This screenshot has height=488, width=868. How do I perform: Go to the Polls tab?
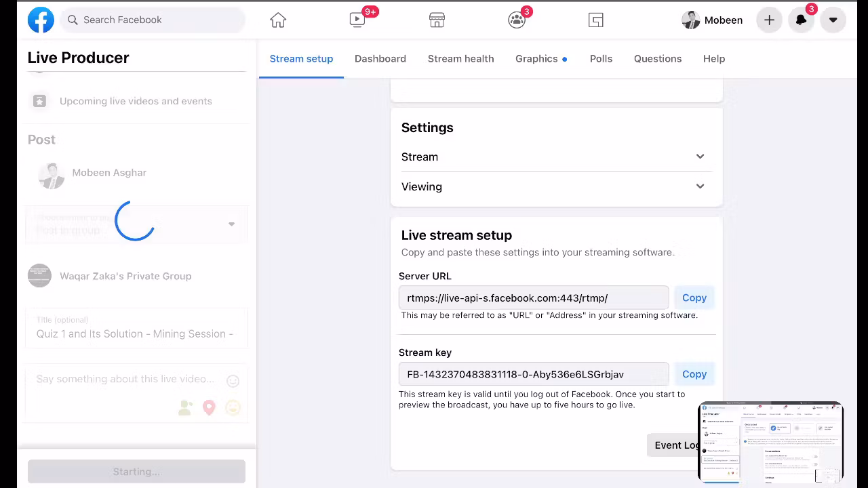(x=601, y=59)
